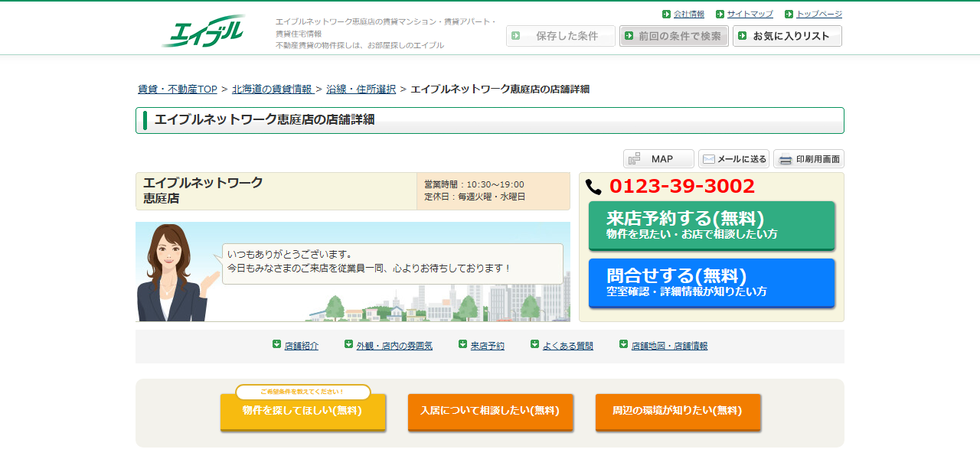The width and height of the screenshot is (980, 459).
Task: Click the phone handset icon
Action: click(x=593, y=187)
